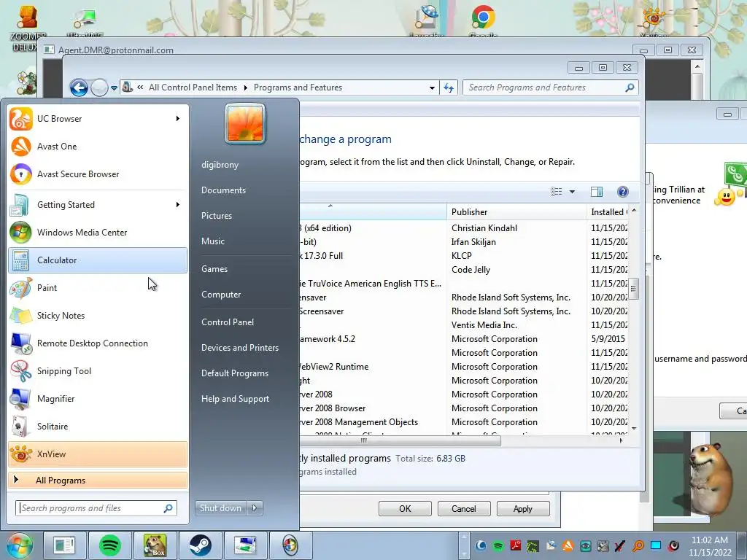This screenshot has width=747, height=560.
Task: Click Cancel in the dialog
Action: tap(463, 508)
